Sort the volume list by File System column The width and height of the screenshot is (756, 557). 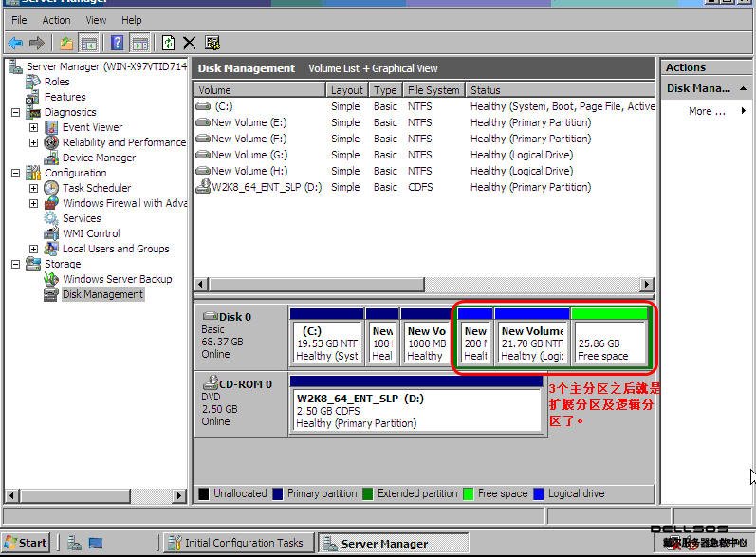(x=433, y=90)
